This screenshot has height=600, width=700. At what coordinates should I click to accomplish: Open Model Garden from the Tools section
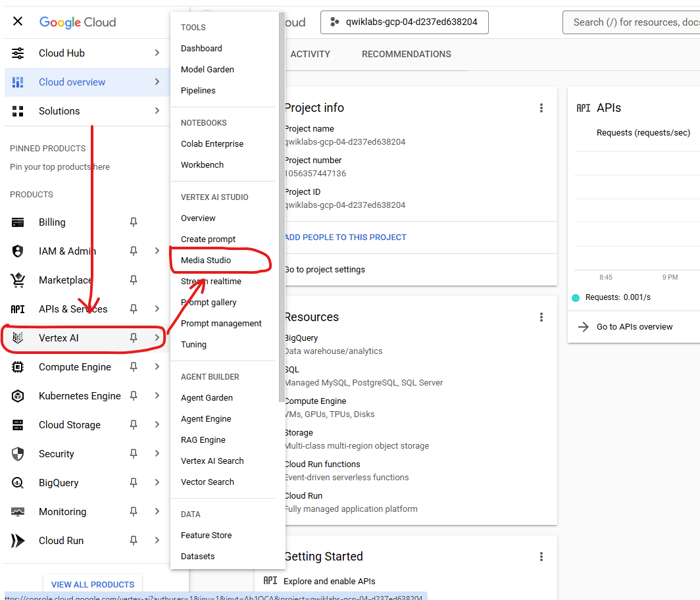(x=207, y=70)
